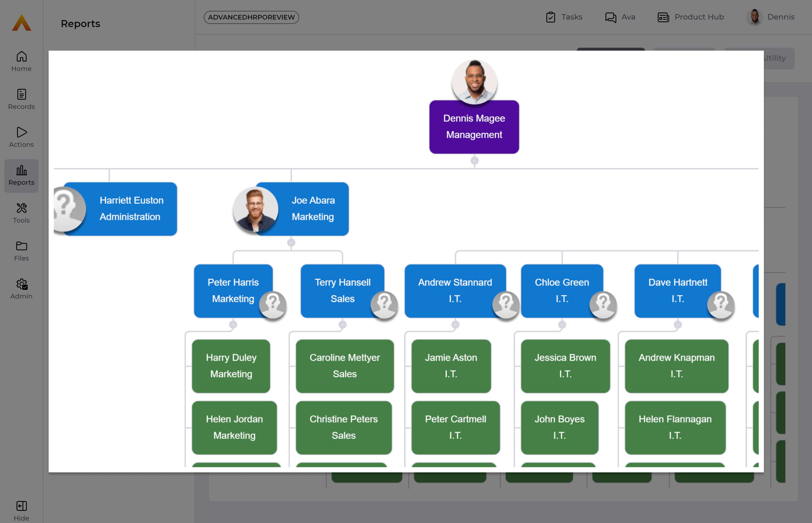Image resolution: width=812 pixels, height=523 pixels.
Task: Click Peter Harris's placeholder avatar
Action: tap(273, 305)
